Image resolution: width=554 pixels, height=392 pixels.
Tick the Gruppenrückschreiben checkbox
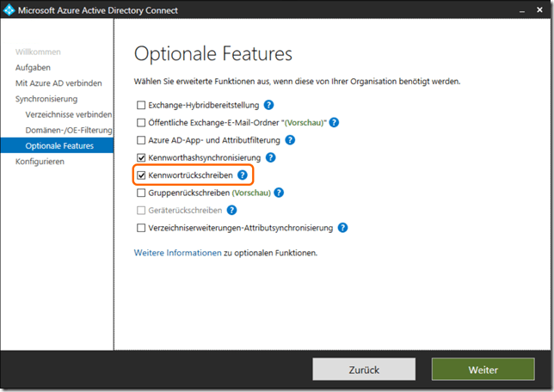(141, 193)
